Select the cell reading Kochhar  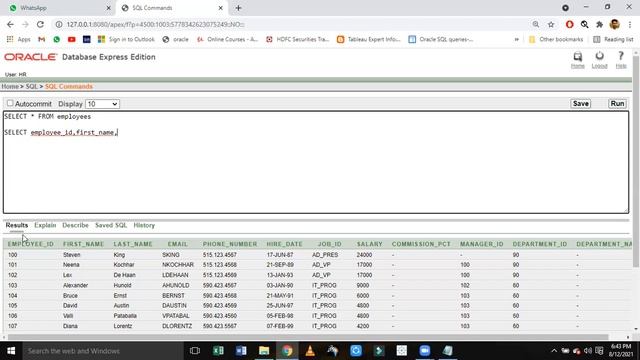[124, 265]
